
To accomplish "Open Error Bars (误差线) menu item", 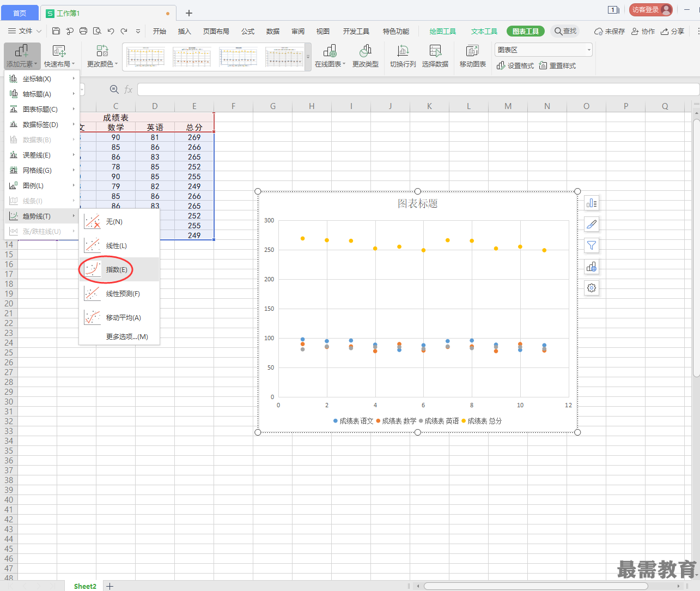I will 42,155.
